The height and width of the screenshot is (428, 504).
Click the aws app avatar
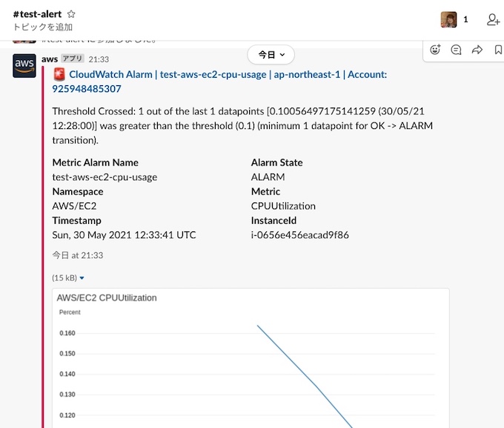point(24,66)
